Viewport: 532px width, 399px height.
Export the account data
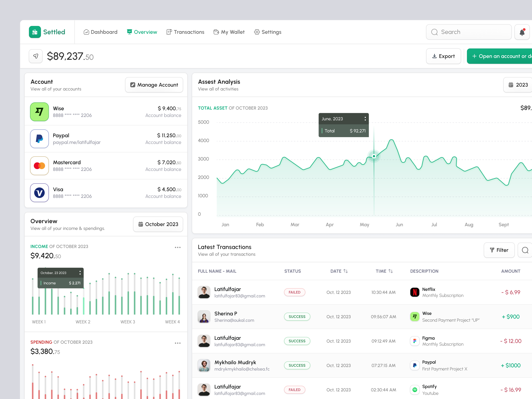pyautogui.click(x=444, y=56)
